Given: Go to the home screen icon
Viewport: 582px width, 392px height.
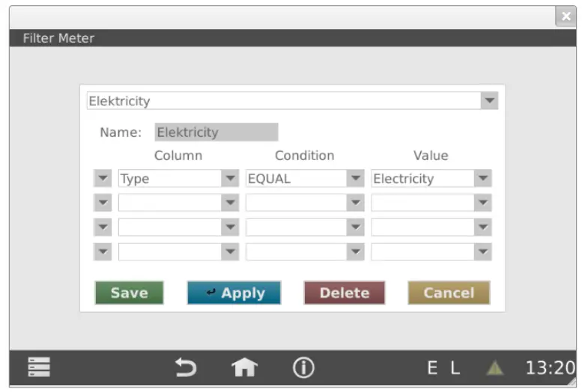Looking at the screenshot, I should point(244,367).
